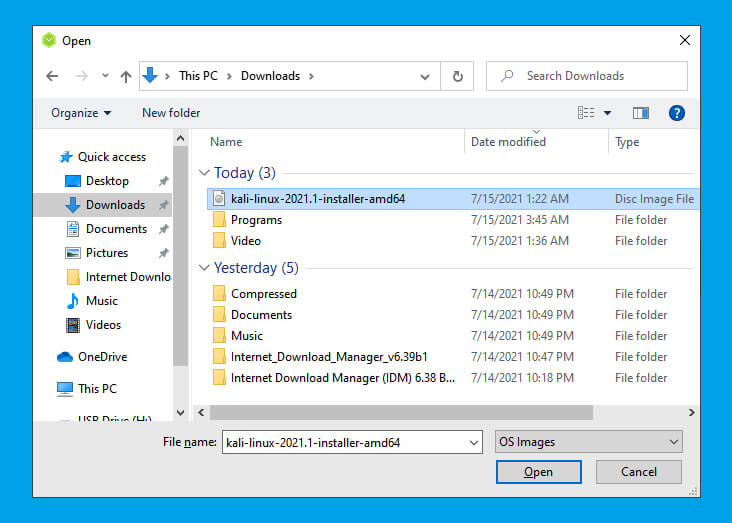Collapse the Today (3) group
732x523 pixels.
[x=204, y=173]
